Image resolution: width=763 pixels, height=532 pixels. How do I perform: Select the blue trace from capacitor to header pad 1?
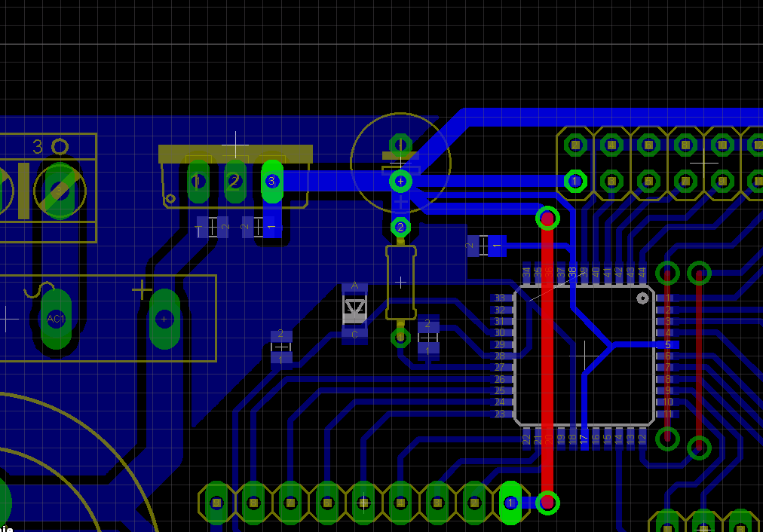click(488, 182)
